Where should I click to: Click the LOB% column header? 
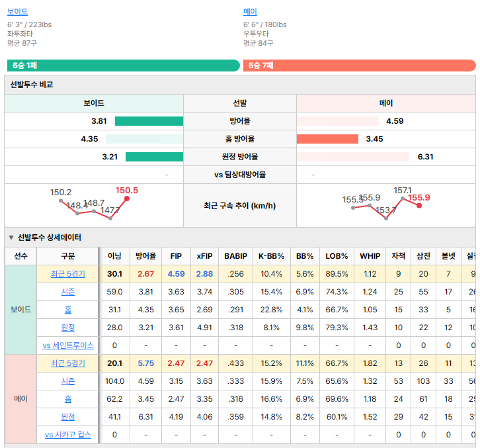337,256
